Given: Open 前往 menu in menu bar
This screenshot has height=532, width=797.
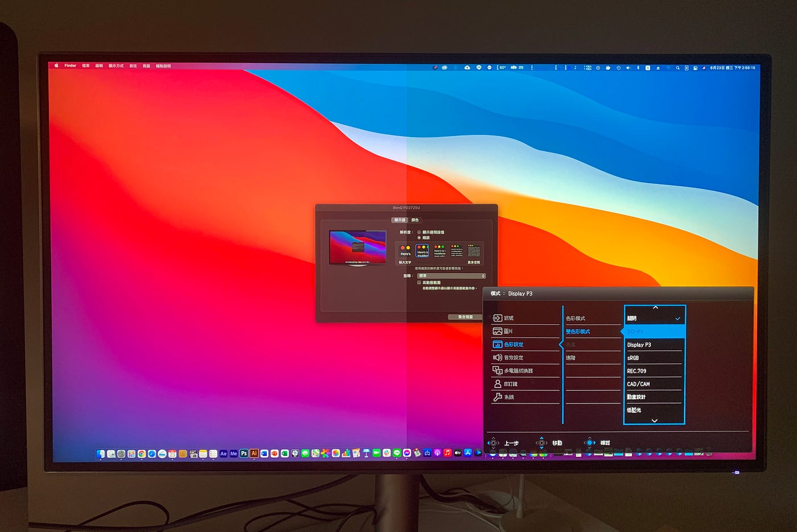Looking at the screenshot, I should 133,65.
